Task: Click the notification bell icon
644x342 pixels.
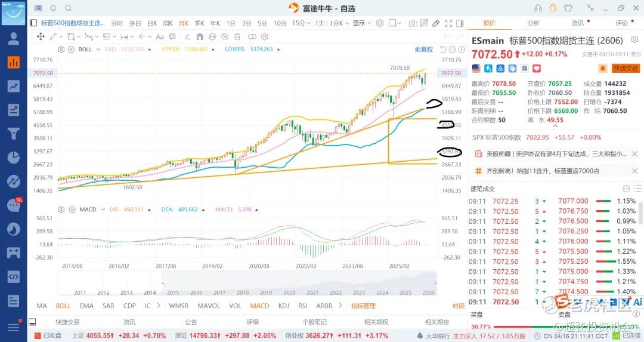Action: tap(53, 8)
